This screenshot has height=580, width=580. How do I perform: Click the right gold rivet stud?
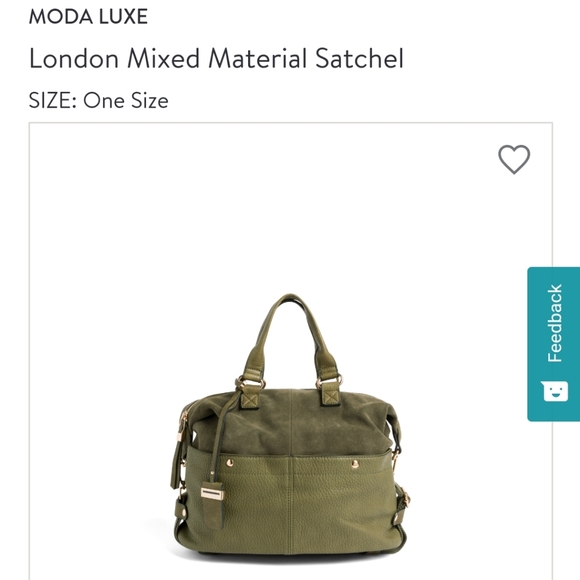[355, 464]
